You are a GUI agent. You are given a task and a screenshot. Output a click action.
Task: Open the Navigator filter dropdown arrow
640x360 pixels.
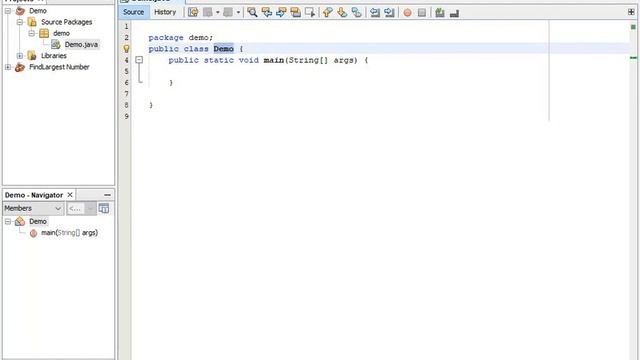(x=90, y=208)
